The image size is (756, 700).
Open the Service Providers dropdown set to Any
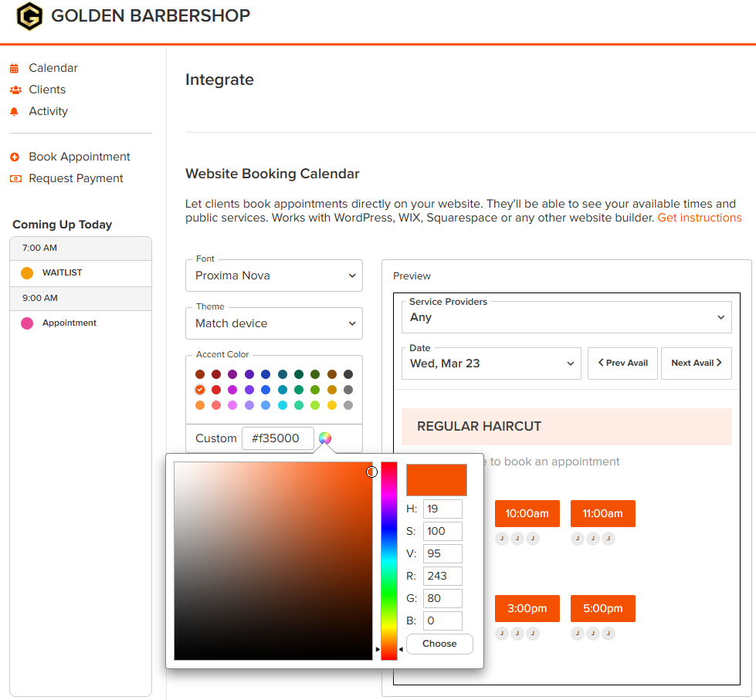point(567,317)
